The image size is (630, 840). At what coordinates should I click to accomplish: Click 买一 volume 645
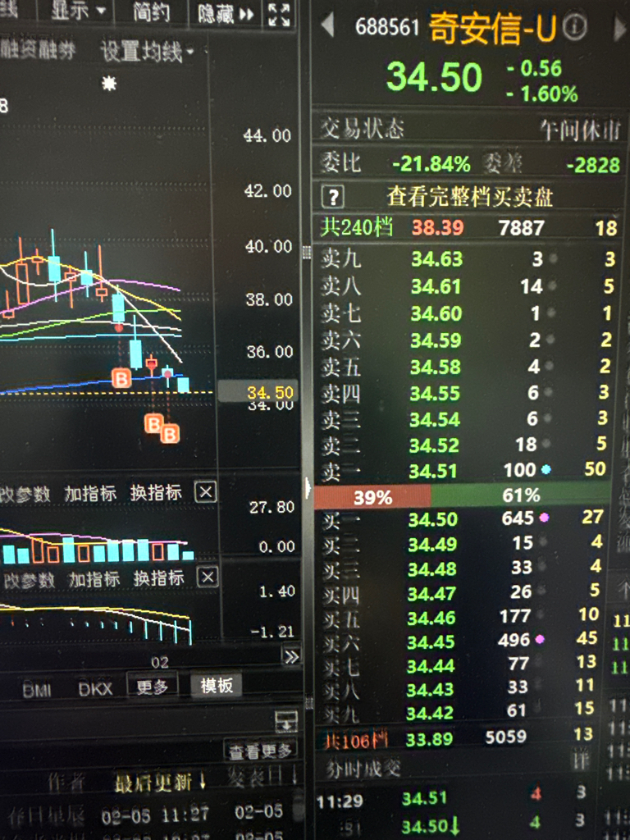tap(518, 518)
